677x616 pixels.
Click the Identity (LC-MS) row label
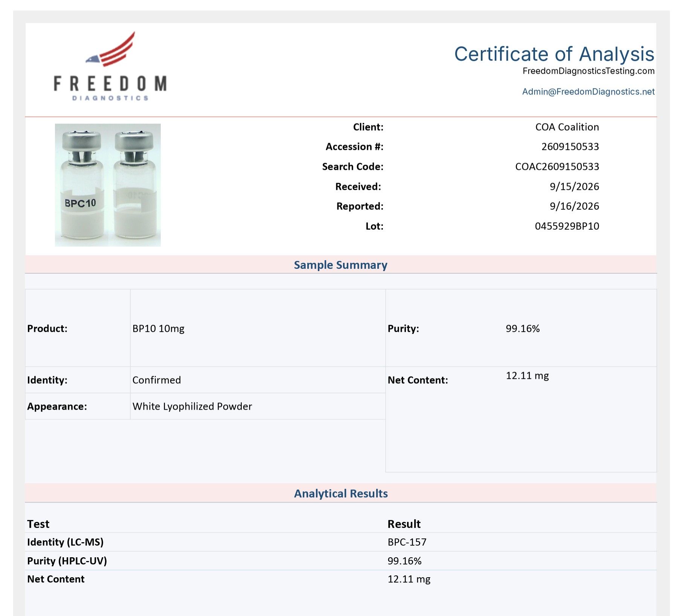(x=65, y=542)
